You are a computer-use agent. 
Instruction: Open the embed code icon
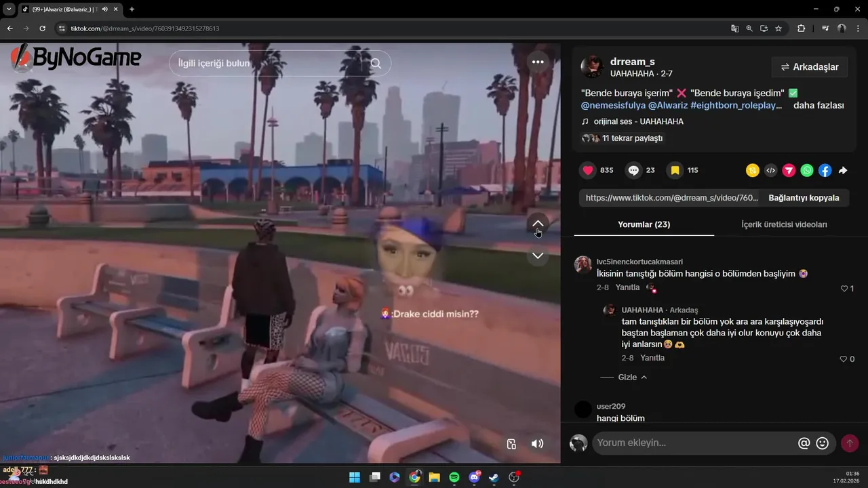tap(770, 171)
